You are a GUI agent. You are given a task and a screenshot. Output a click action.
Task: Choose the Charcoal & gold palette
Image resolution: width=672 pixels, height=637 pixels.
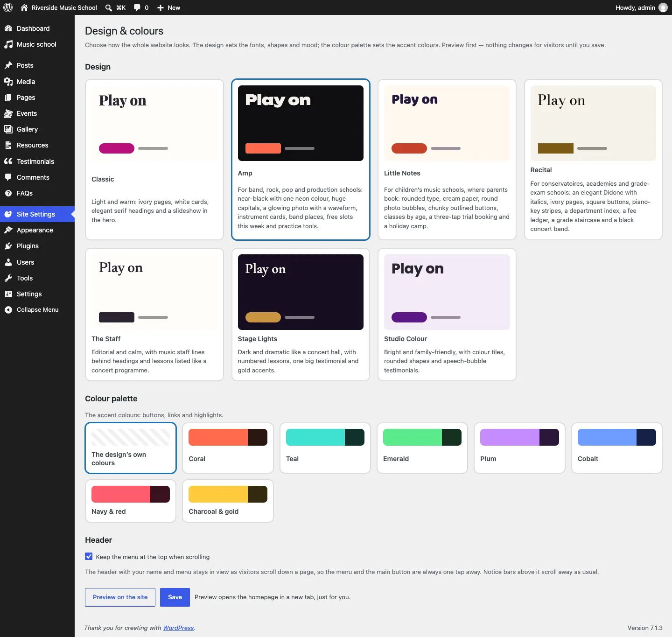228,501
